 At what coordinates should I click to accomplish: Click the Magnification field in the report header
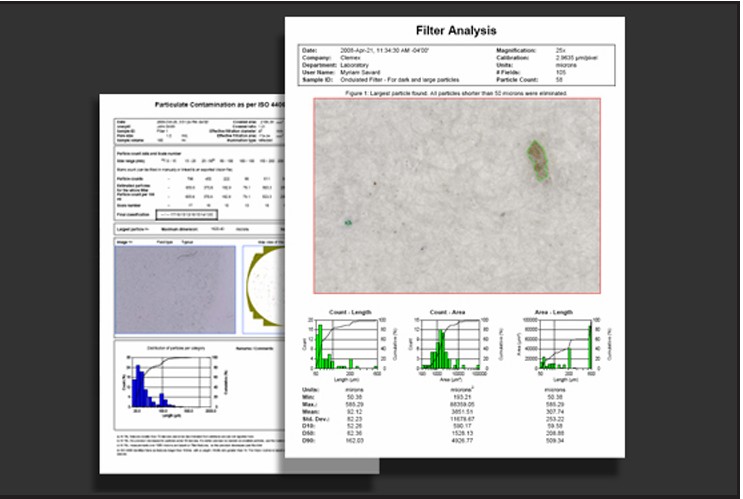point(531,50)
